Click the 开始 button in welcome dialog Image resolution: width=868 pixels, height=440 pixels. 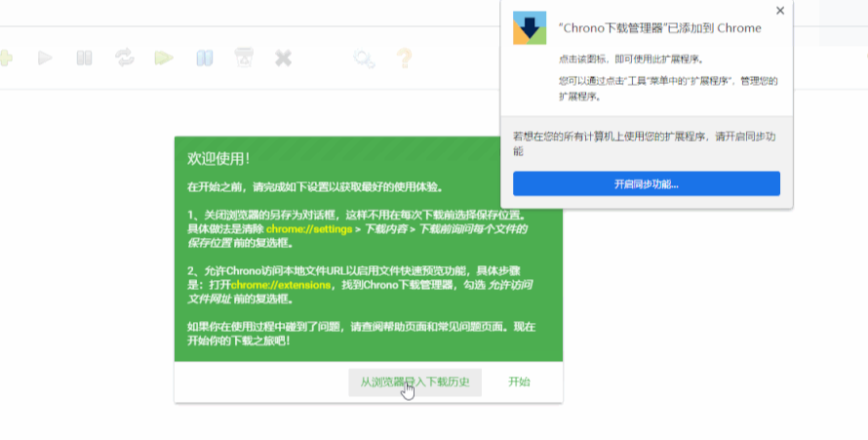(519, 381)
